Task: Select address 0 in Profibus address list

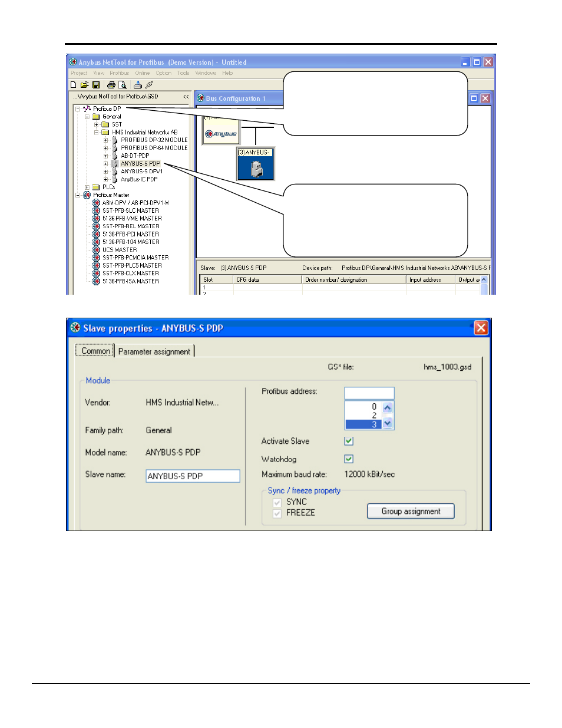Action: (364, 407)
